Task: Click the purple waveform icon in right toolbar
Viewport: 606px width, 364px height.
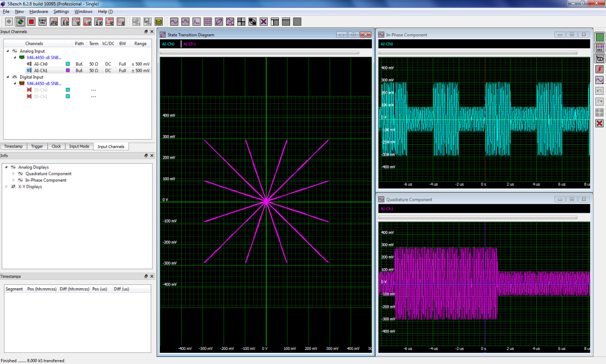Action: [599, 80]
